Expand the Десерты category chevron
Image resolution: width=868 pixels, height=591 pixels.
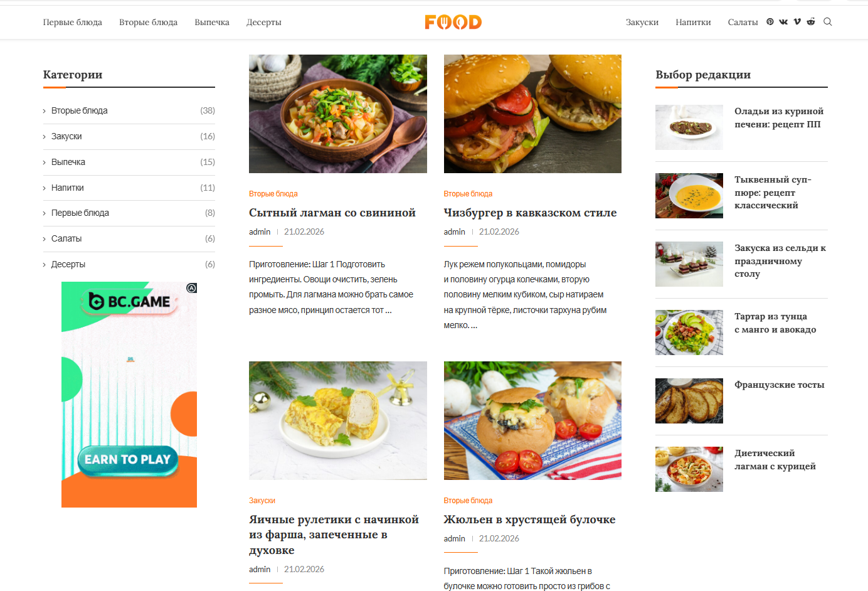tap(45, 265)
